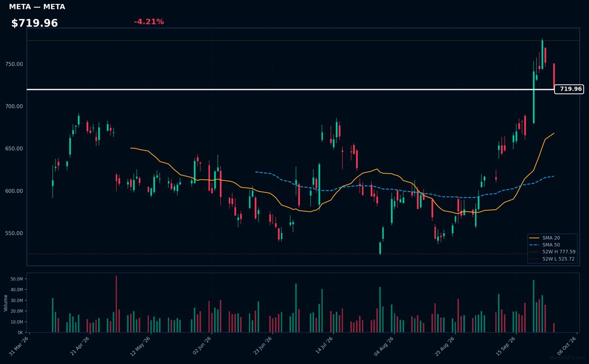Click the -4.21% change percentage
Viewport: 589px width, 364px height.
point(149,22)
